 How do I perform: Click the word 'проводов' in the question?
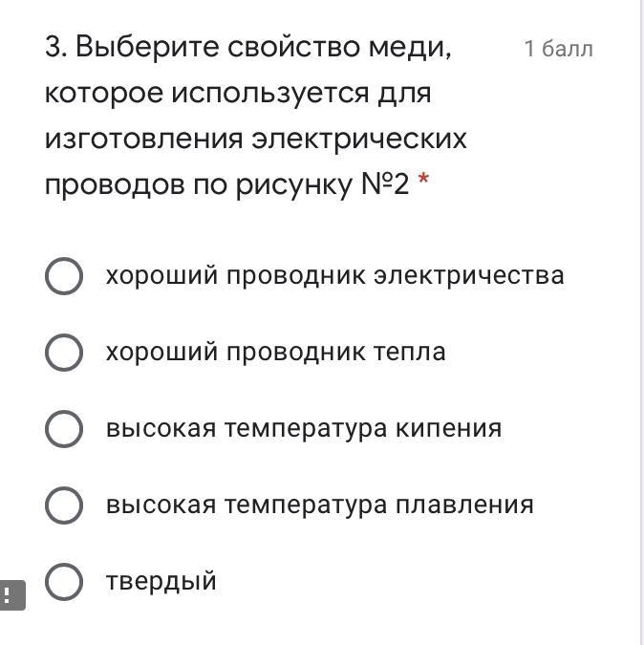tap(115, 185)
